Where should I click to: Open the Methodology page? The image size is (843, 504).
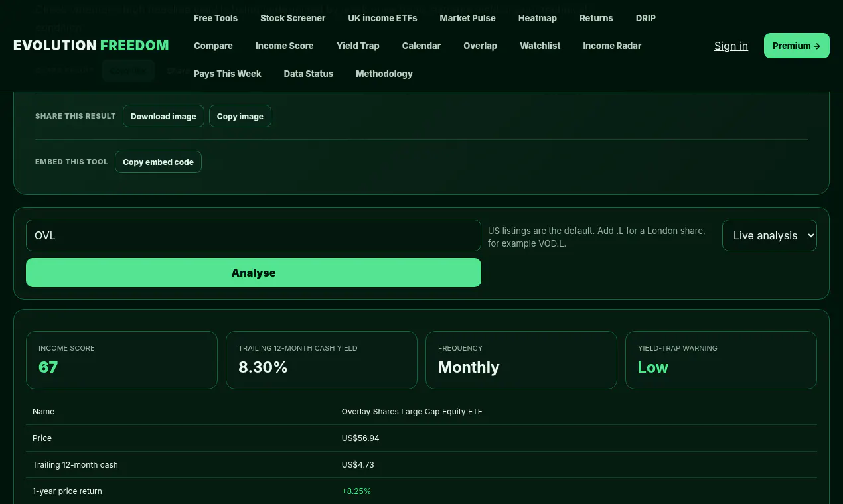click(384, 74)
